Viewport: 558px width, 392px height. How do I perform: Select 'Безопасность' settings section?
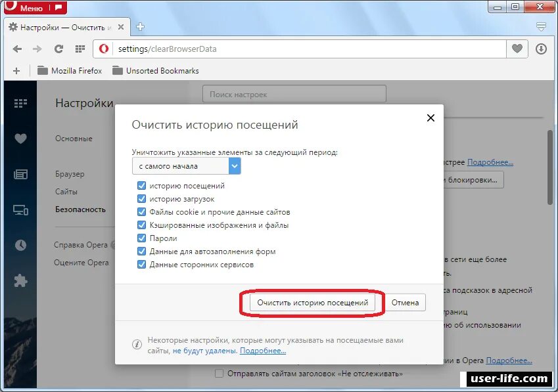[80, 209]
